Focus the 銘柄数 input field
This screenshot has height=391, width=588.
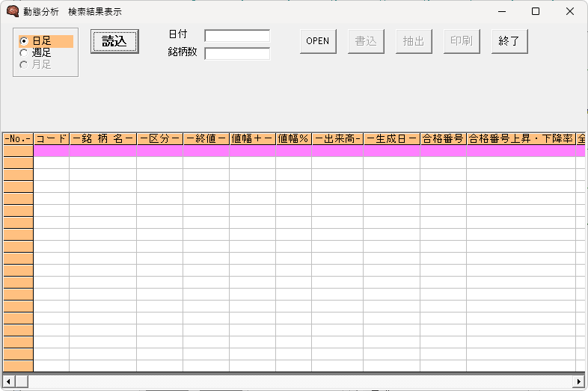237,54
